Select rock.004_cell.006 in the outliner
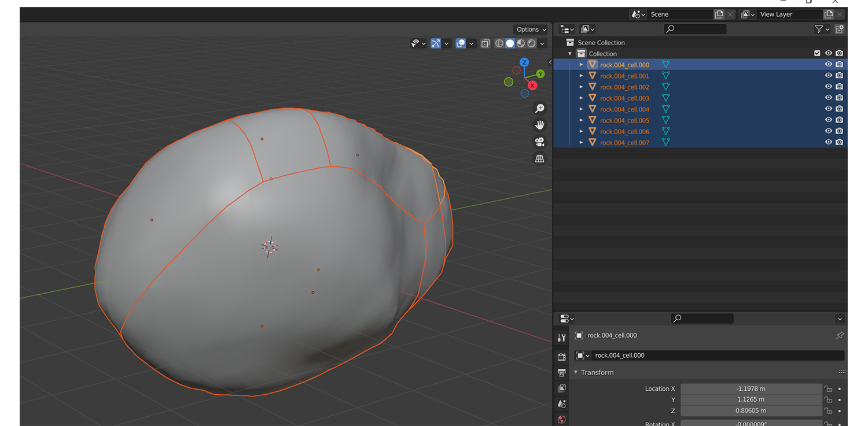Screen dimensions: 868x426 624,131
